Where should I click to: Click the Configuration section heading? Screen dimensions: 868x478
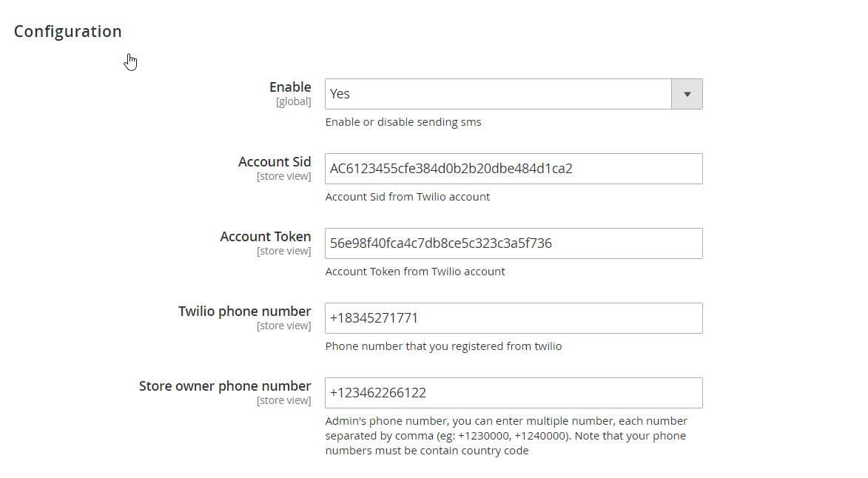tap(68, 31)
